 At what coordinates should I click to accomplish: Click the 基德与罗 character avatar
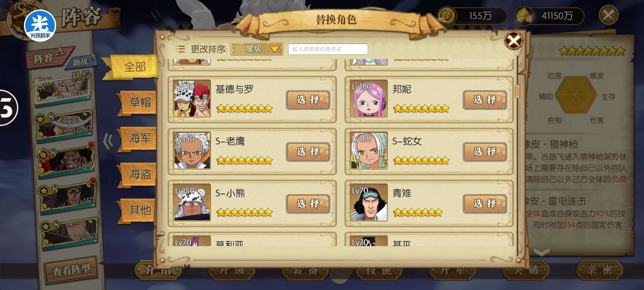(x=192, y=99)
